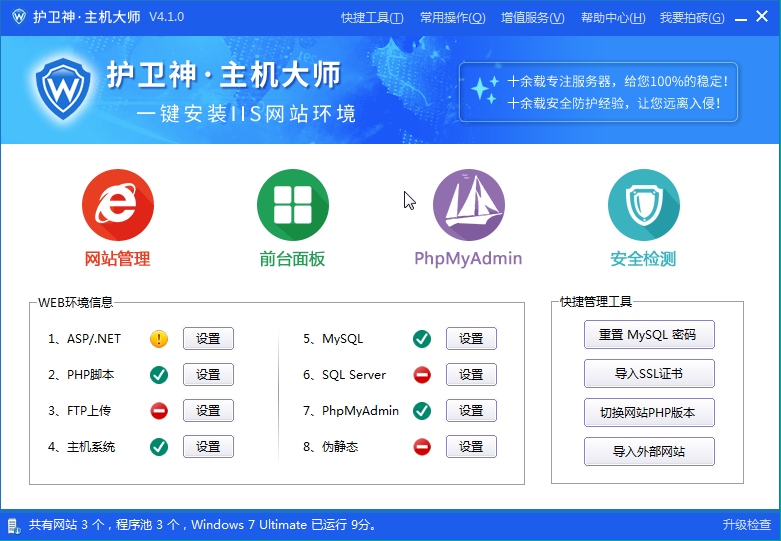This screenshot has height=541, width=781.
Task: Open the 帮助中心(H) menu
Action: pyautogui.click(x=613, y=18)
